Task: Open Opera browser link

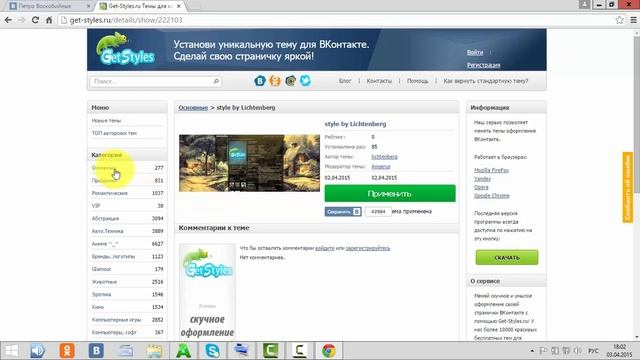Action: [x=481, y=187]
